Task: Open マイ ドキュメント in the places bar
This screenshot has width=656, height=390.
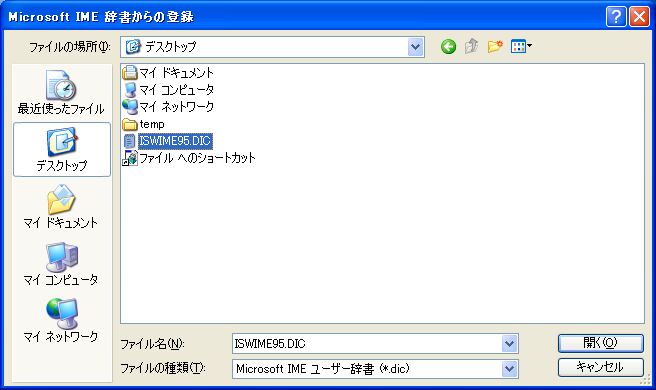Action: [x=61, y=207]
